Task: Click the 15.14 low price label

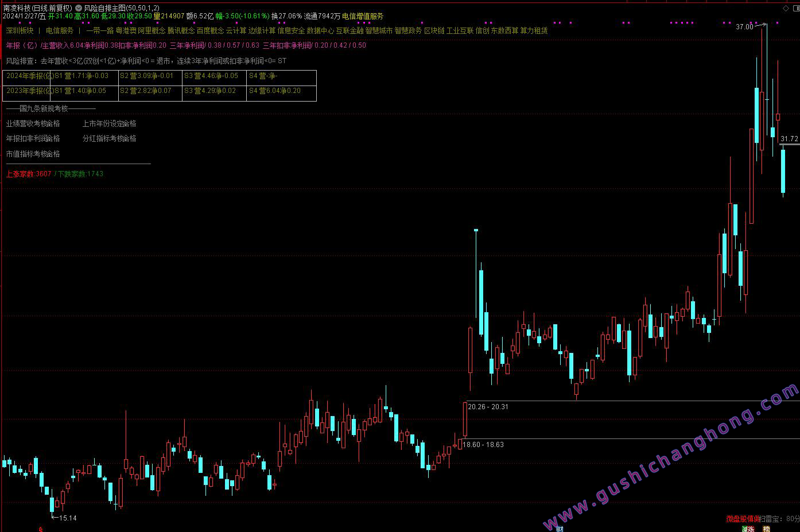Action: [x=68, y=518]
